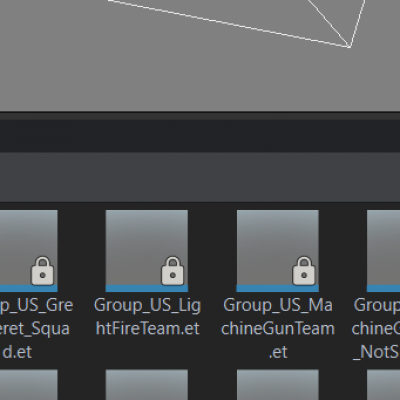
Task: Select the cut-off thumbnail labeled _NotS at right
Action: point(383,251)
